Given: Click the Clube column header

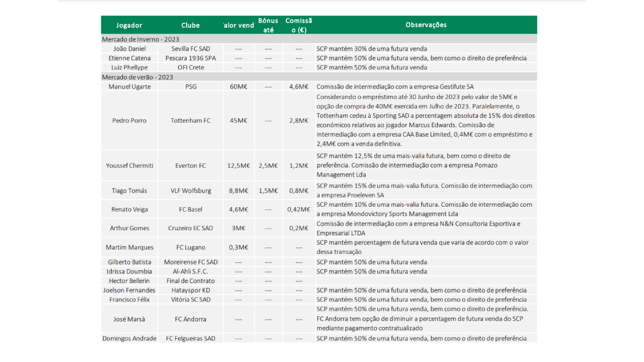Looking at the screenshot, I should [191, 25].
